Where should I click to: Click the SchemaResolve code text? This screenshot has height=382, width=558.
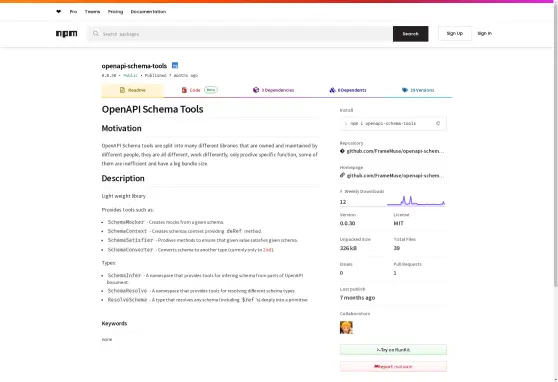pos(127,291)
